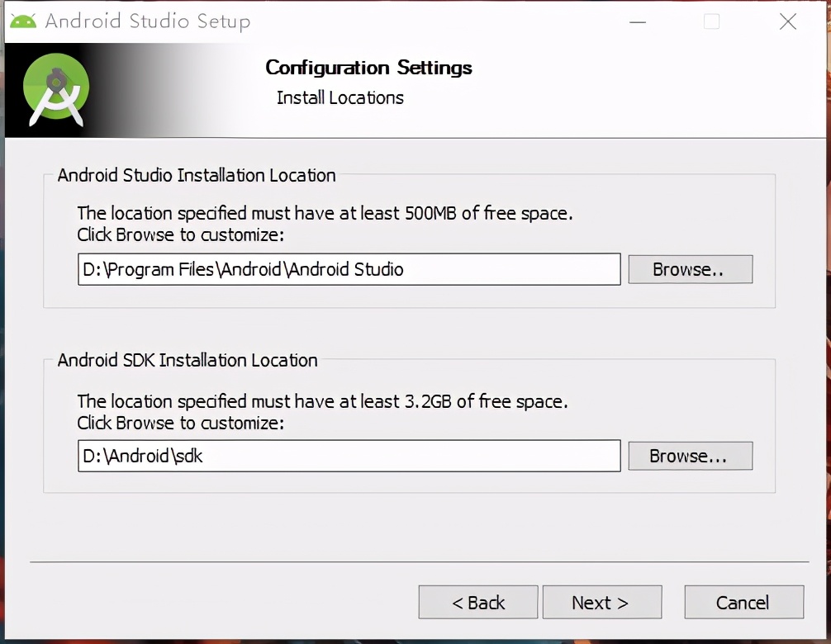Close the Android Studio Setup window
The width and height of the screenshot is (831, 644).
(788, 21)
